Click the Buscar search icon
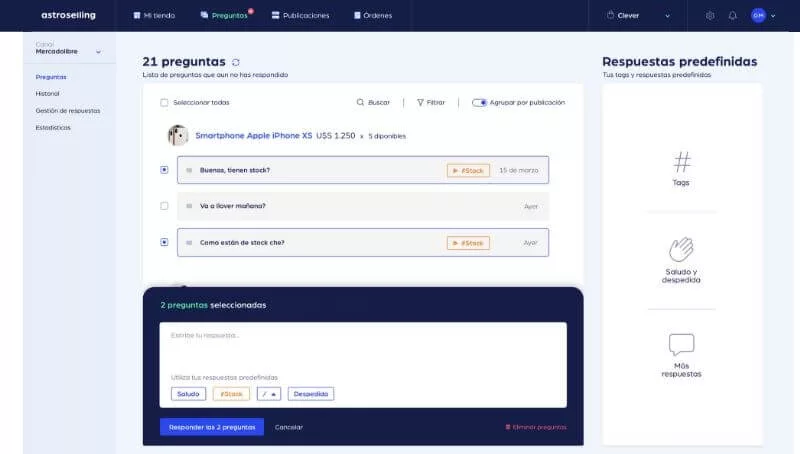Viewport: 800px width, 454px height. click(361, 102)
